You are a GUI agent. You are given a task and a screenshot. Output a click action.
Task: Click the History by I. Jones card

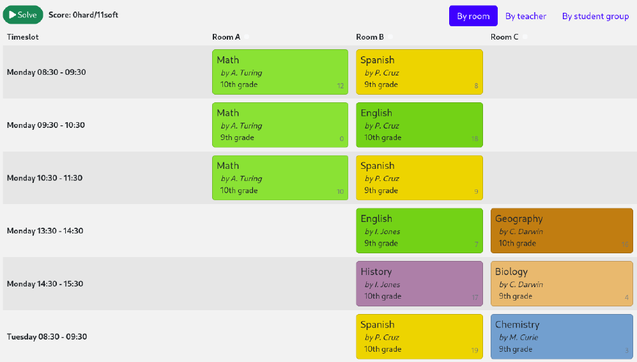coord(419,284)
